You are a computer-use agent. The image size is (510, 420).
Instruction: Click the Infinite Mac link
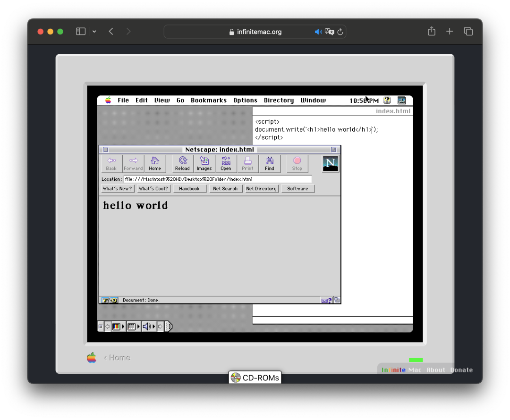click(401, 370)
